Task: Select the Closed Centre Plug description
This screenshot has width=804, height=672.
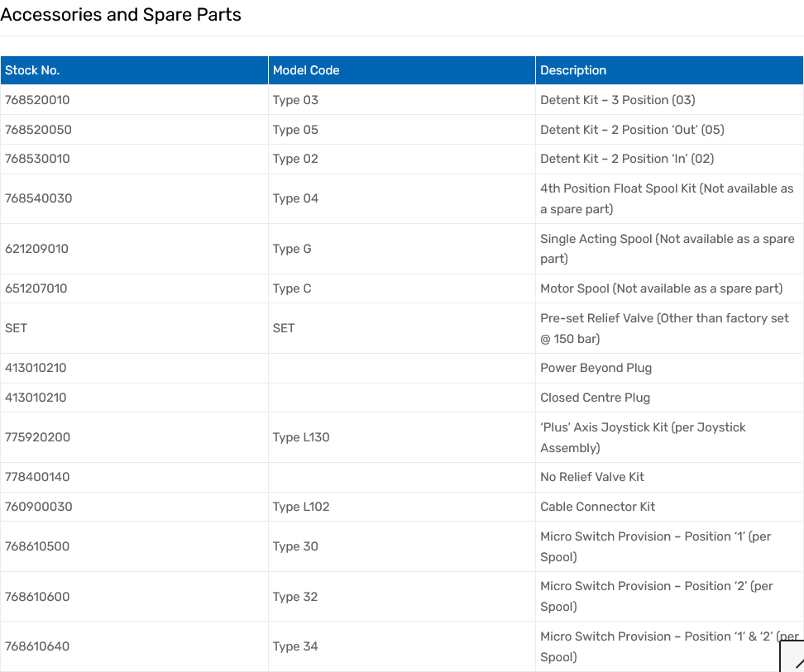Action: click(595, 398)
